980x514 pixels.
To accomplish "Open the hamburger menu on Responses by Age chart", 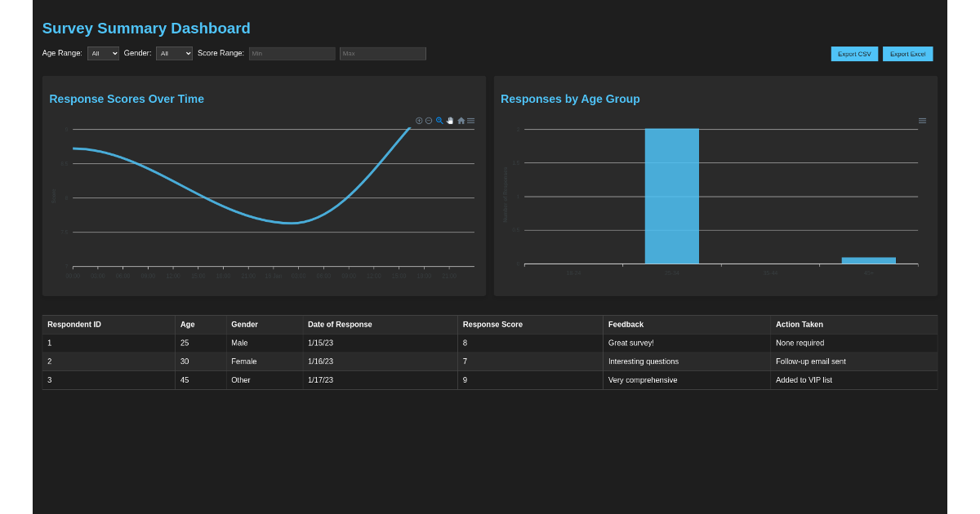I will (x=922, y=120).
